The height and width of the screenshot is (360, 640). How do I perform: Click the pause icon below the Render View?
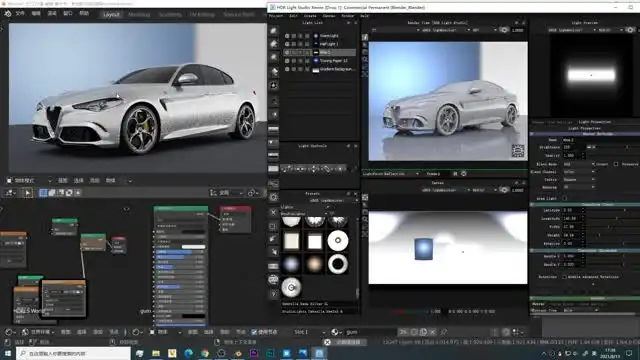pyautogui.click(x=455, y=173)
